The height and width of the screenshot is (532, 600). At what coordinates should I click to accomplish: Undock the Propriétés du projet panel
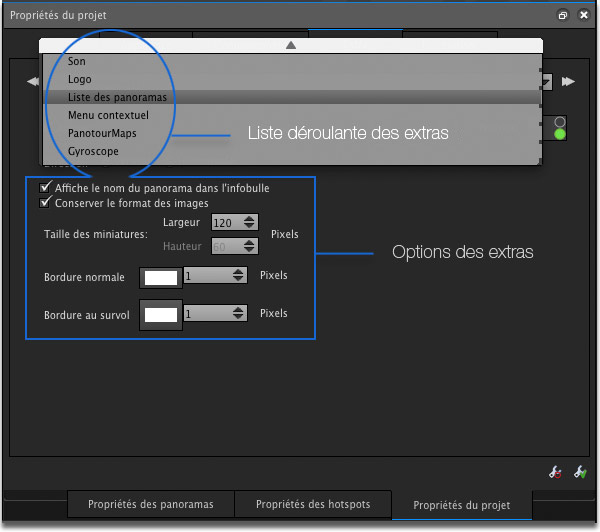[x=562, y=15]
